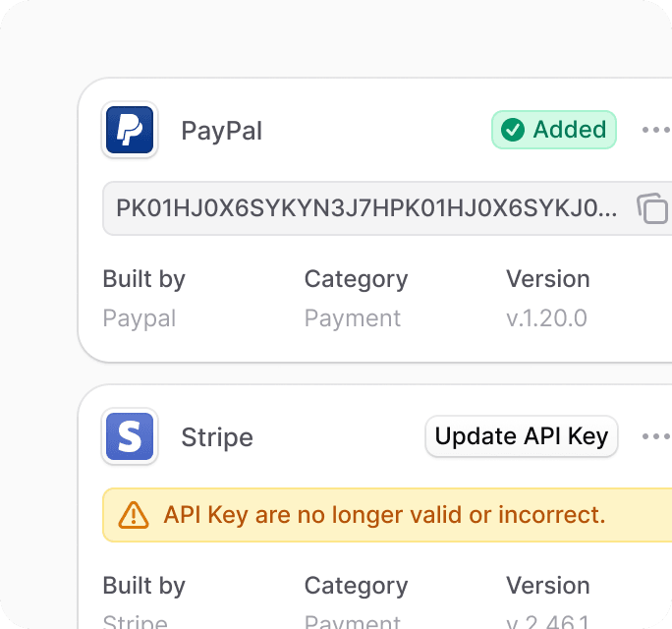This screenshot has width=672, height=629.
Task: Select the PayPal API key field
Action: click(x=387, y=208)
